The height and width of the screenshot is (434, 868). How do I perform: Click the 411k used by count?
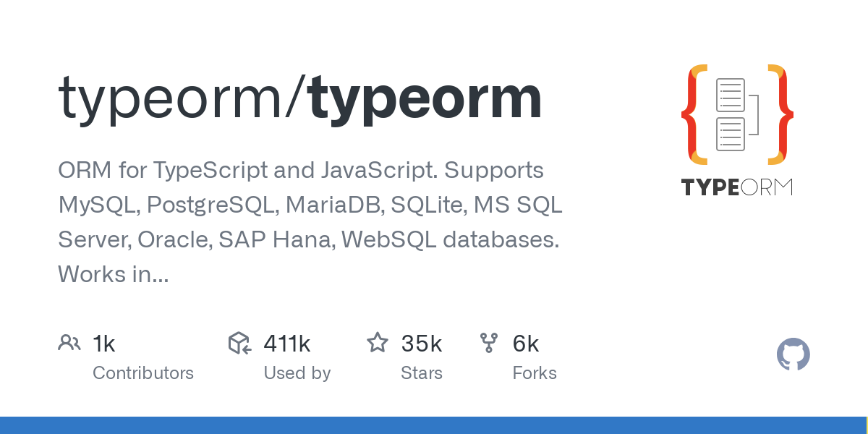(x=287, y=344)
